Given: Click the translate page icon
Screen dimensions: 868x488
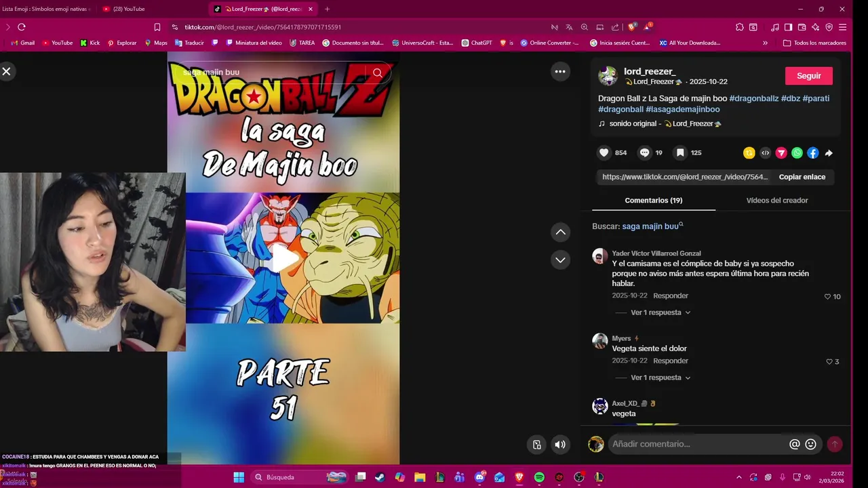Looking at the screenshot, I should click(x=570, y=27).
